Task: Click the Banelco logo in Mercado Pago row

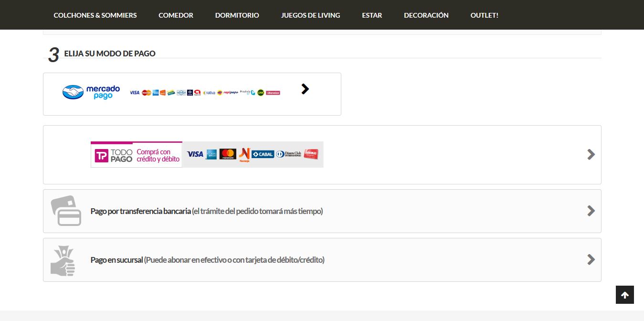Action: (273, 93)
